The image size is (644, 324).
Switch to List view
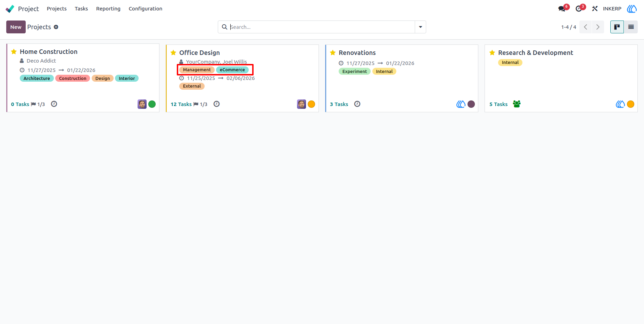pyautogui.click(x=631, y=27)
